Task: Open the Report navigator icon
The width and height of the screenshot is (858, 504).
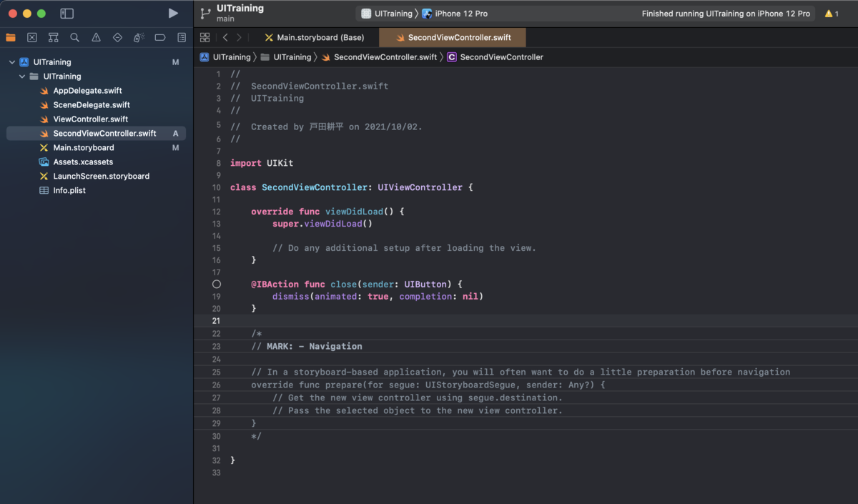Action: click(182, 37)
